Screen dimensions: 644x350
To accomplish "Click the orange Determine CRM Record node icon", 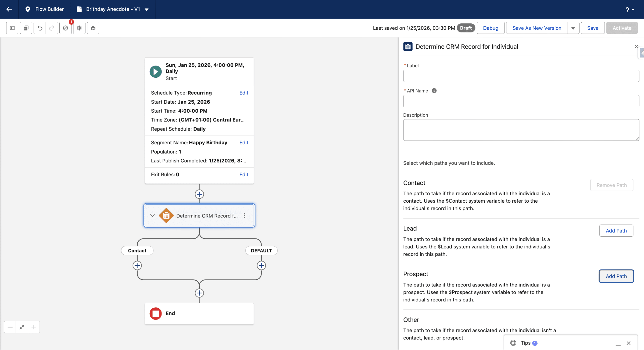I will click(166, 215).
